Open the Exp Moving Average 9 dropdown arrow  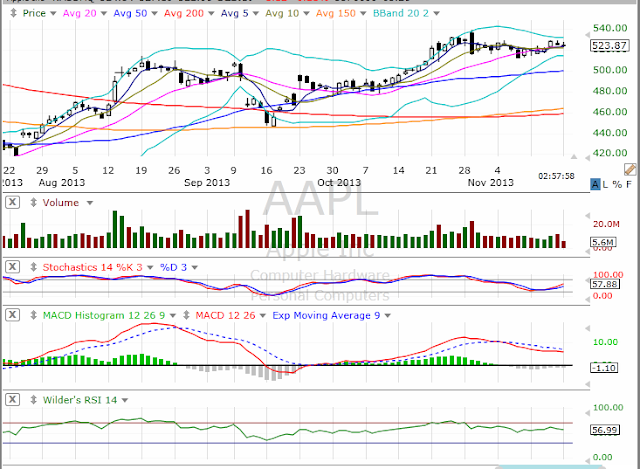tap(388, 316)
